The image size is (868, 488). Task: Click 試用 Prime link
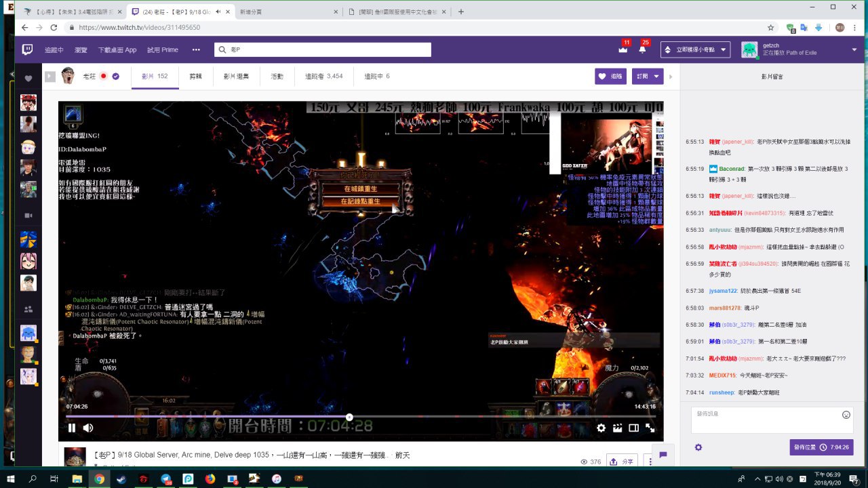point(163,49)
